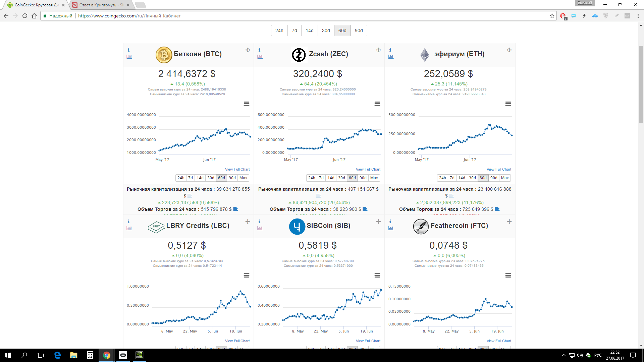Click the page vertical scrollbar thumb

coord(641,84)
